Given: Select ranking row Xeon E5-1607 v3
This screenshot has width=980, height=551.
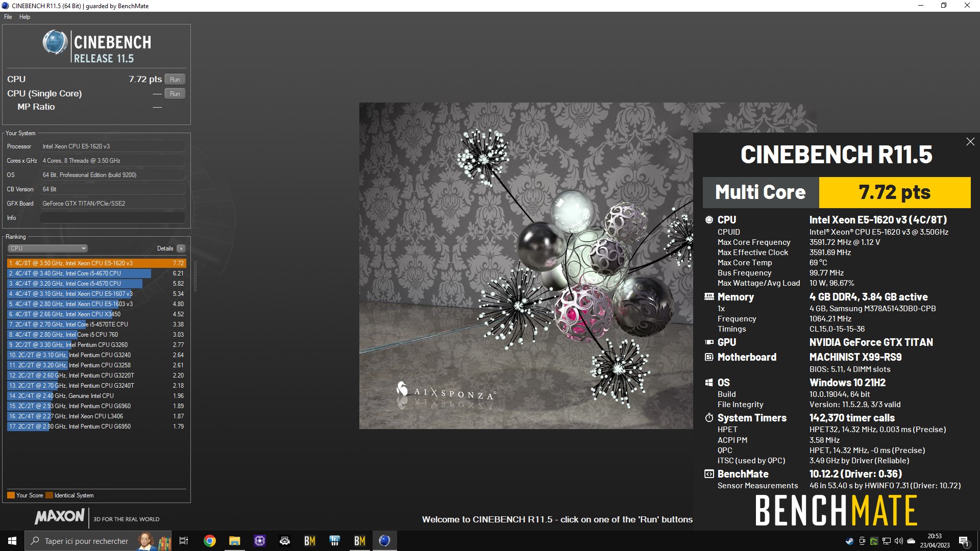Looking at the screenshot, I should [x=96, y=294].
